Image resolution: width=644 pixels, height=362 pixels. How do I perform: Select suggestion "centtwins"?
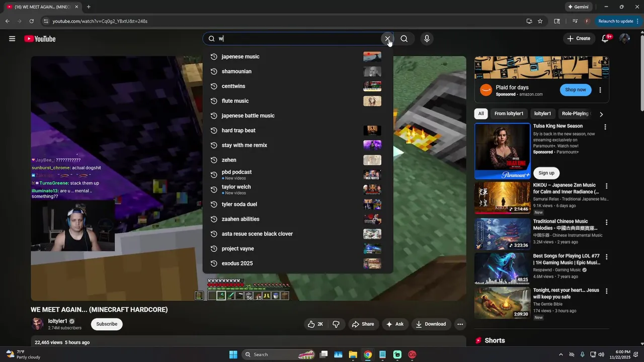(x=297, y=86)
